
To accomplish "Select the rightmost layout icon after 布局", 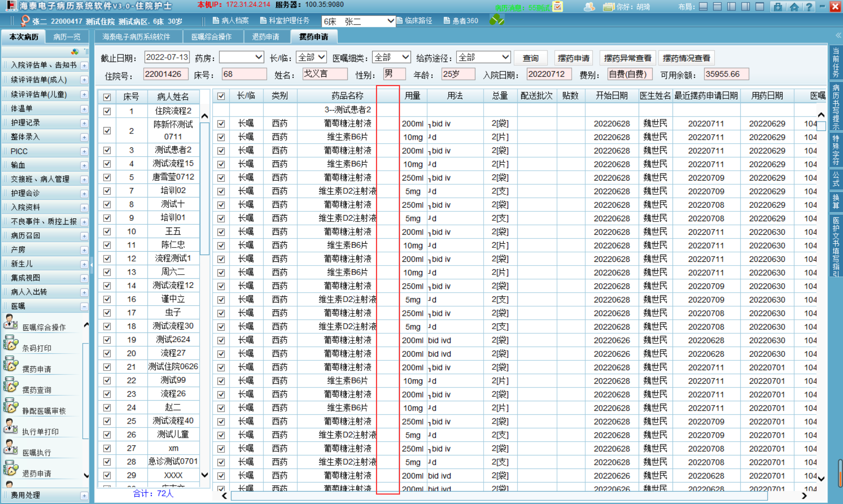I will pyautogui.click(x=760, y=7).
